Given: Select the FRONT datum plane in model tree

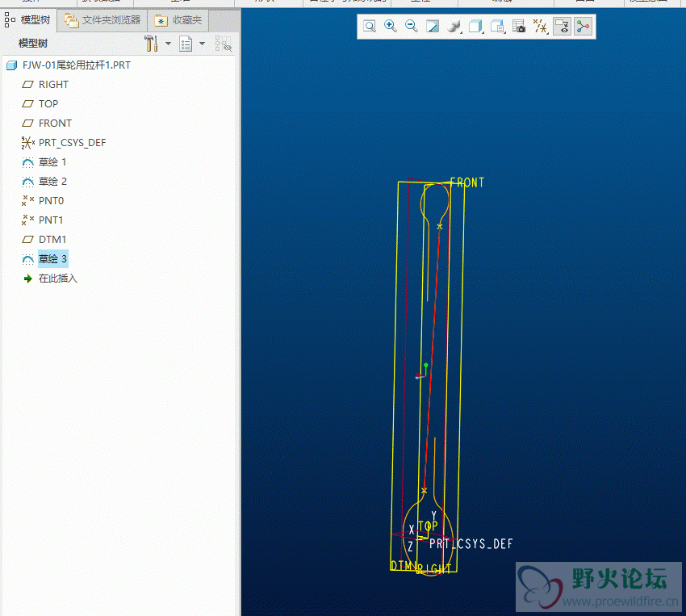Looking at the screenshot, I should (47, 123).
